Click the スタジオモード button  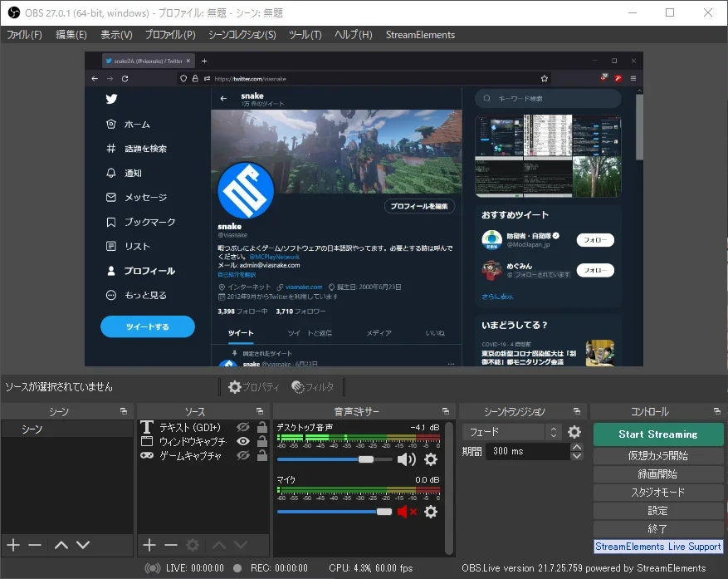pyautogui.click(x=658, y=492)
